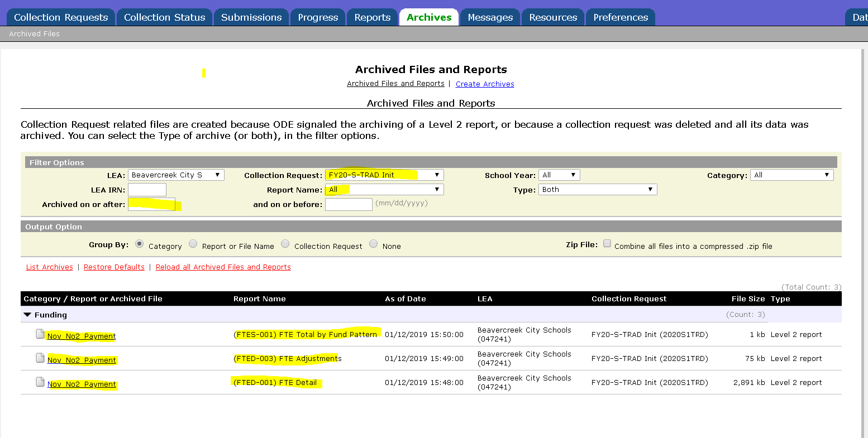Click the List Archives link
This screenshot has width=868, height=438.
point(50,267)
